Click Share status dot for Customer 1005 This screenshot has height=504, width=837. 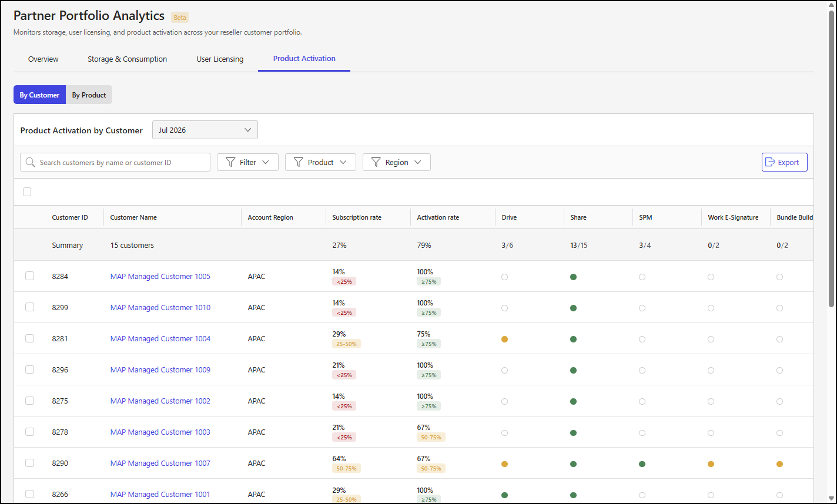[x=573, y=277]
